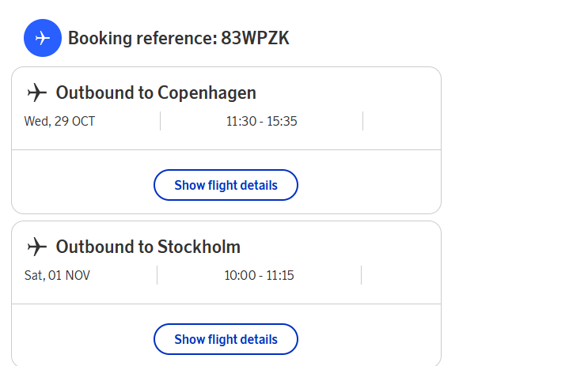Screen dimensions: 588x366
Task: Select the Sat, 01 NOV date
Action: pyautogui.click(x=57, y=275)
